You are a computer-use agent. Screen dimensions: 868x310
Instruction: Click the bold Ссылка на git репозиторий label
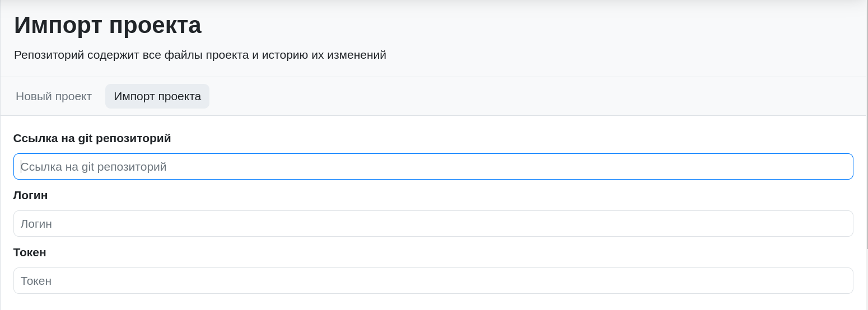click(x=92, y=138)
